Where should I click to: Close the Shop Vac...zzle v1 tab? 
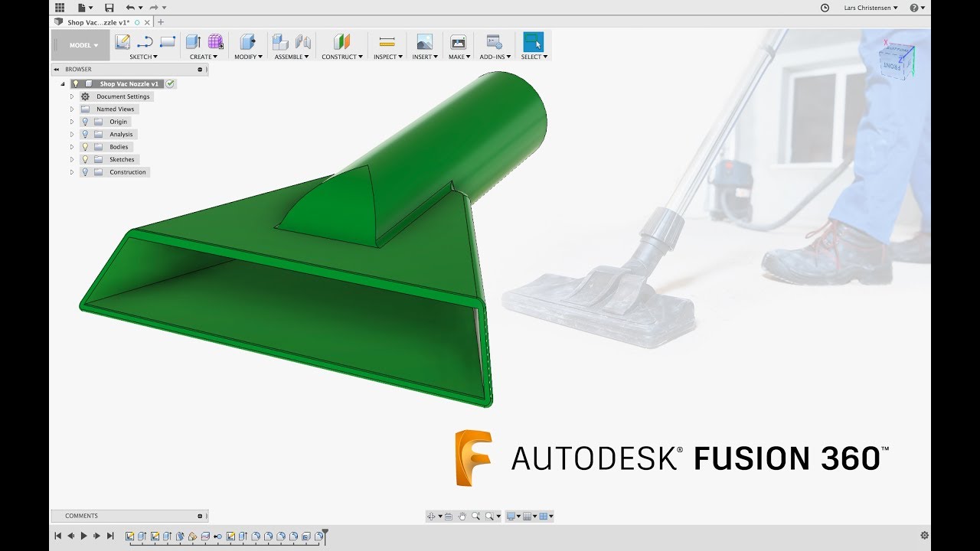point(147,22)
